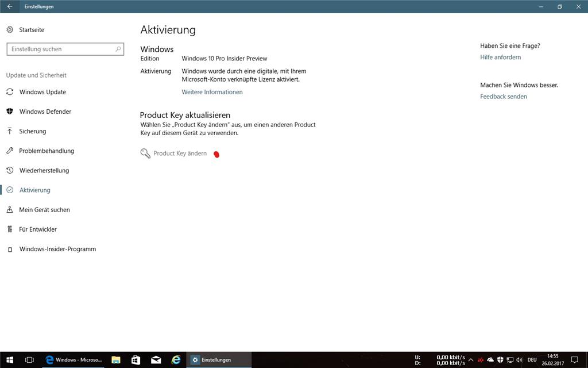Click the red tray icon
The image size is (588, 368).
click(x=481, y=360)
